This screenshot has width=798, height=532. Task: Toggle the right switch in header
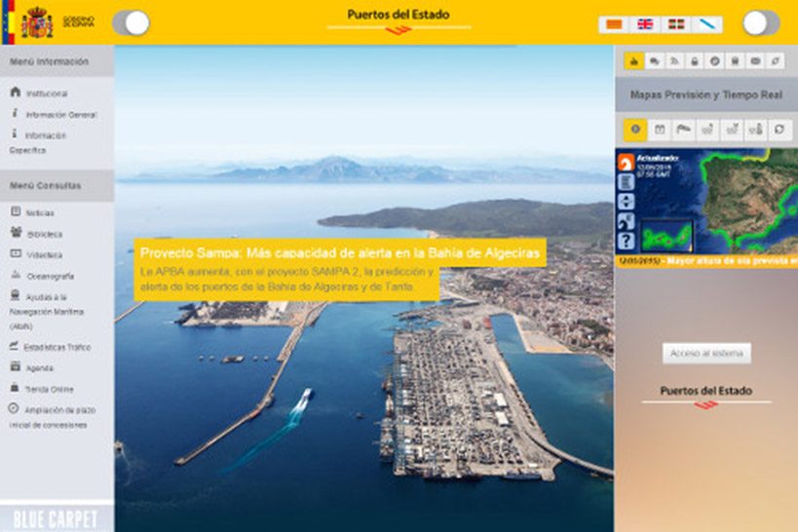coord(761,23)
